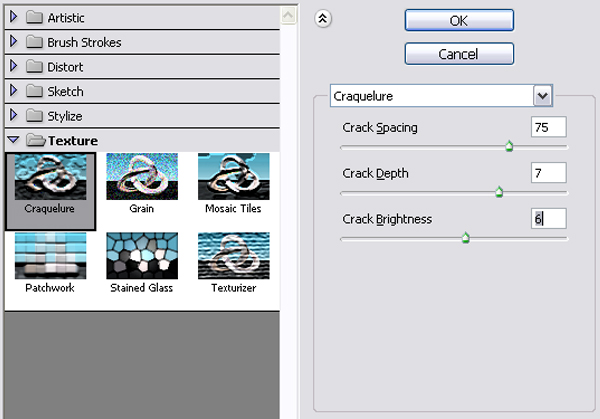Image resolution: width=600 pixels, height=419 pixels.
Task: Click OK to apply the filter
Action: point(459,20)
